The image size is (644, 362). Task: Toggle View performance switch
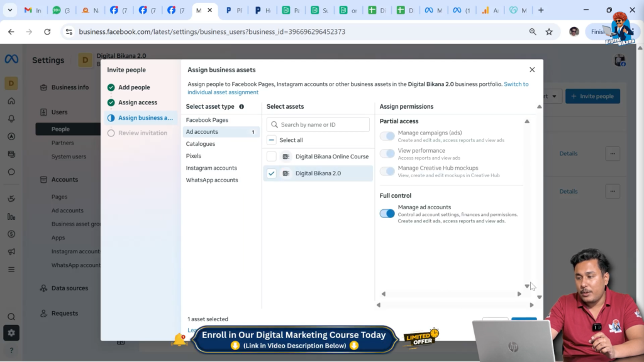[387, 153]
